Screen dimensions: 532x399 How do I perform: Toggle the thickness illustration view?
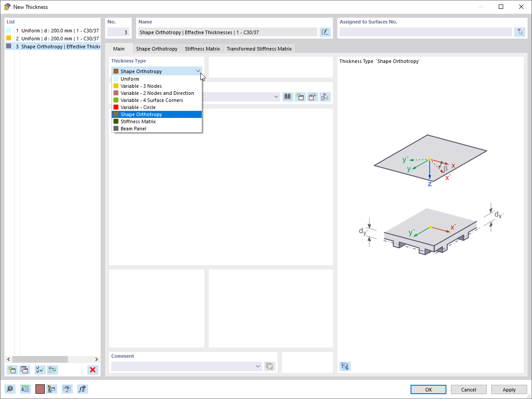click(x=345, y=366)
